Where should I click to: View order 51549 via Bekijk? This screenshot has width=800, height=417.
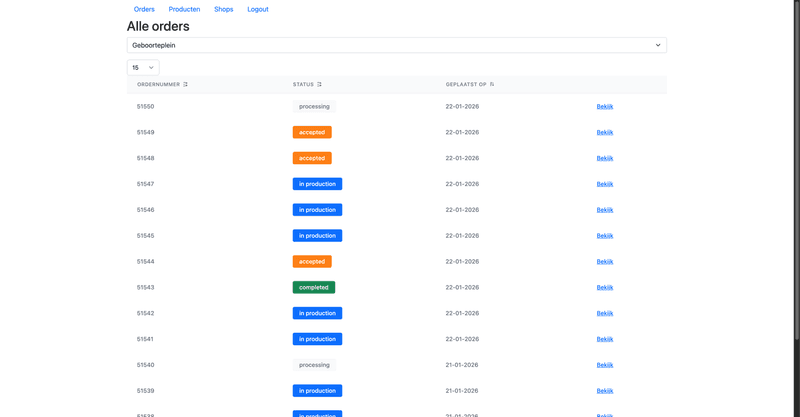(605, 132)
